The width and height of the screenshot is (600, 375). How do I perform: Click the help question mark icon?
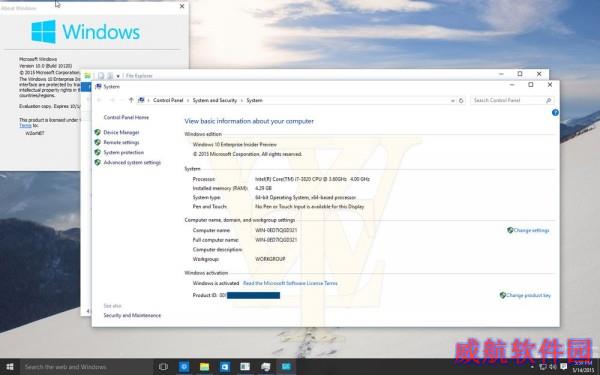[x=555, y=112]
